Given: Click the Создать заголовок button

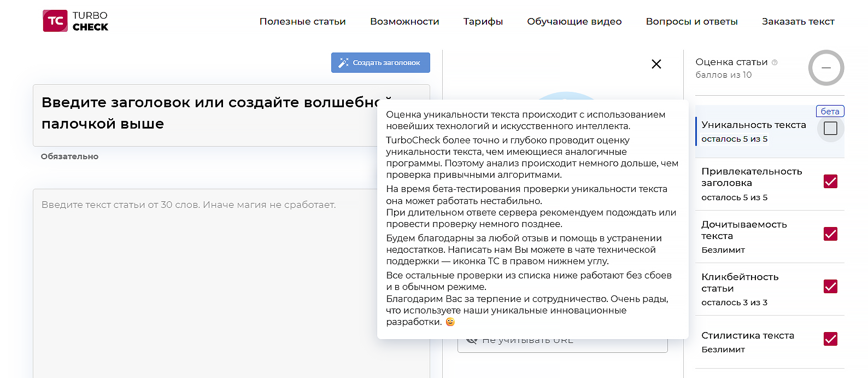Looking at the screenshot, I should coord(380,62).
